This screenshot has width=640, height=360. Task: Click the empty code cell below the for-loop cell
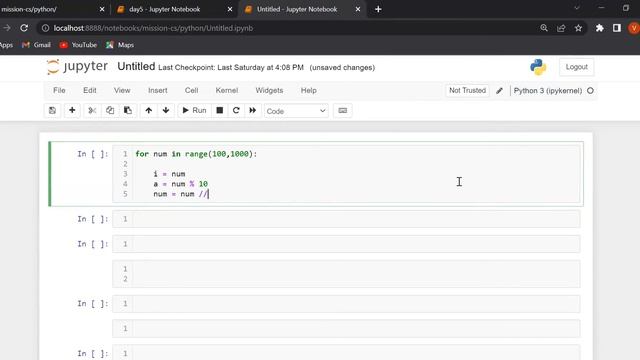click(x=346, y=219)
